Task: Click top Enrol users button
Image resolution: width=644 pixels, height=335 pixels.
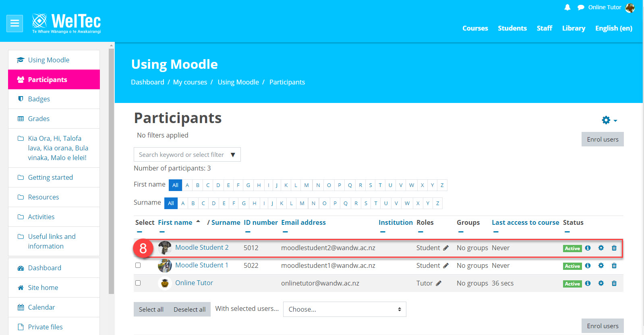Action: (x=603, y=139)
